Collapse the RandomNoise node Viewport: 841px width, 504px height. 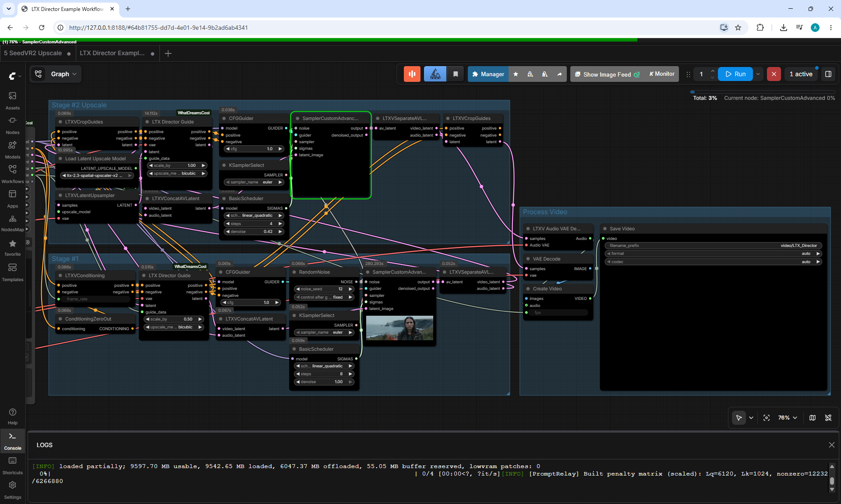294,272
